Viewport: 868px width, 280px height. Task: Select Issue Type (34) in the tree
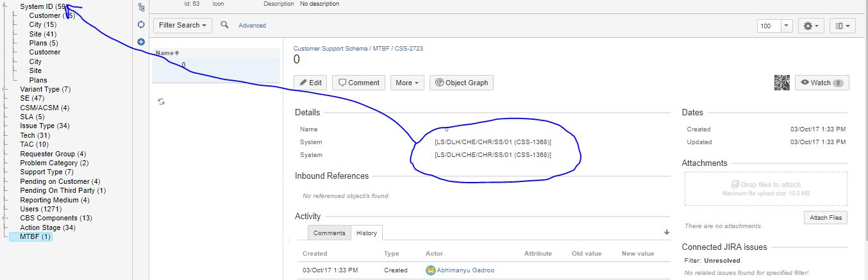(x=45, y=126)
